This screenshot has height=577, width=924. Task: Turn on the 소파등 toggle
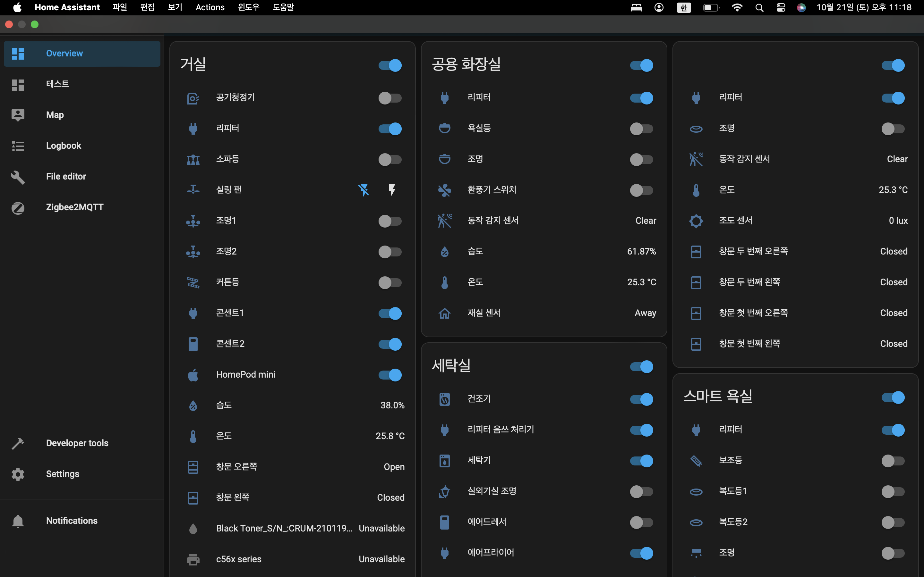(390, 160)
